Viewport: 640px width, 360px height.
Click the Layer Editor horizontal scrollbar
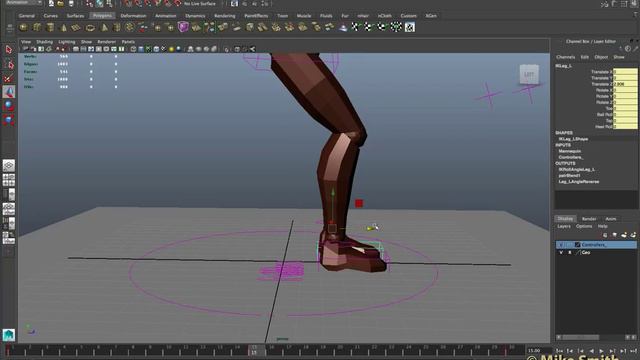point(581,338)
